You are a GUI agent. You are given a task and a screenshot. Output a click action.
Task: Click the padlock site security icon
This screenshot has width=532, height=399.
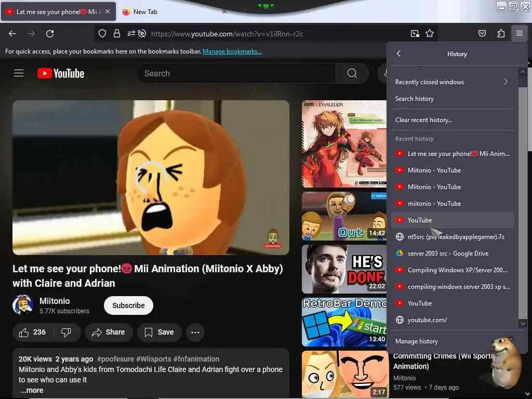pyautogui.click(x=117, y=33)
